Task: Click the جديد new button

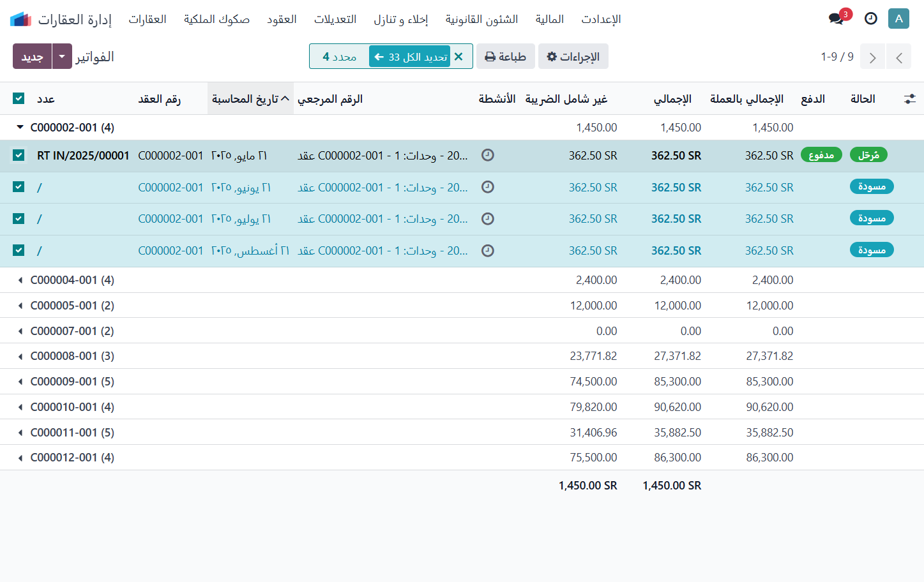Action: (32, 56)
